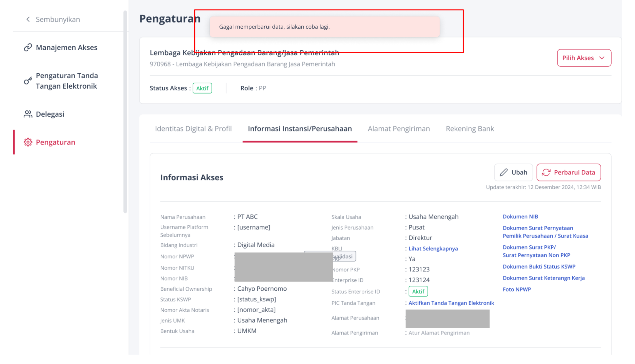Viewport: 635px width, 364px height.
Task: Open the Lihat Selengkapnya KBLI link
Action: pyautogui.click(x=433, y=248)
